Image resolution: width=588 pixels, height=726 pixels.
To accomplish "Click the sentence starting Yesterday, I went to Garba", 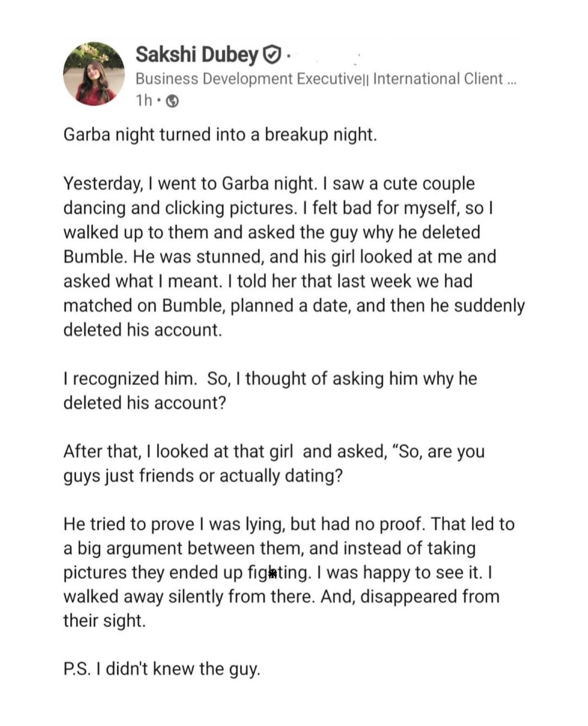I will 269,184.
